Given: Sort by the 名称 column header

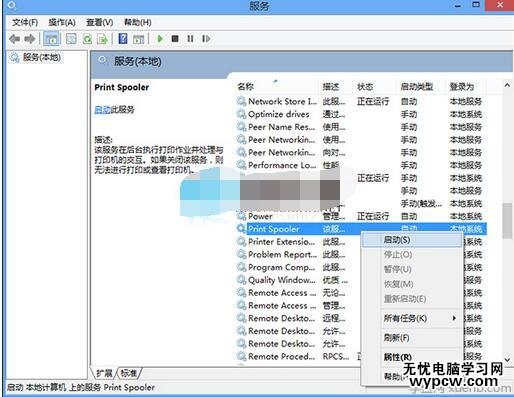Looking at the screenshot, I should 245,87.
